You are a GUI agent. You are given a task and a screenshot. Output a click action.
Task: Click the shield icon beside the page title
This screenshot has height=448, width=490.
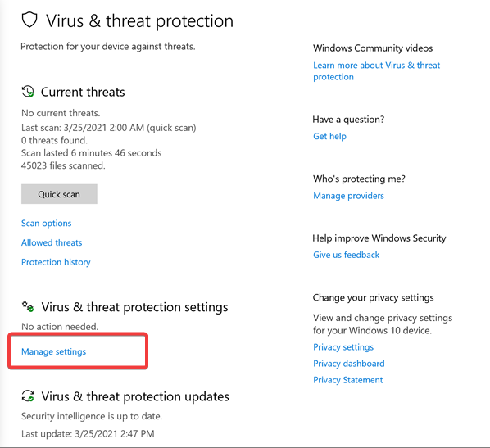pos(29,20)
